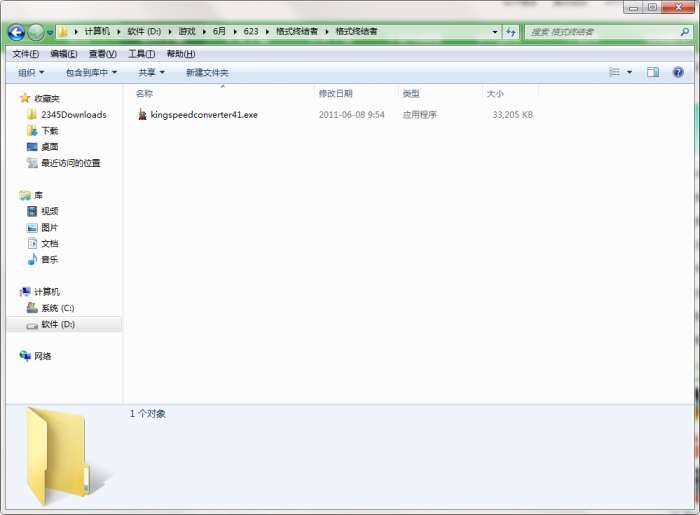Click the 系统 (C:) drive icon
Image resolution: width=700 pixels, height=515 pixels.
click(32, 307)
